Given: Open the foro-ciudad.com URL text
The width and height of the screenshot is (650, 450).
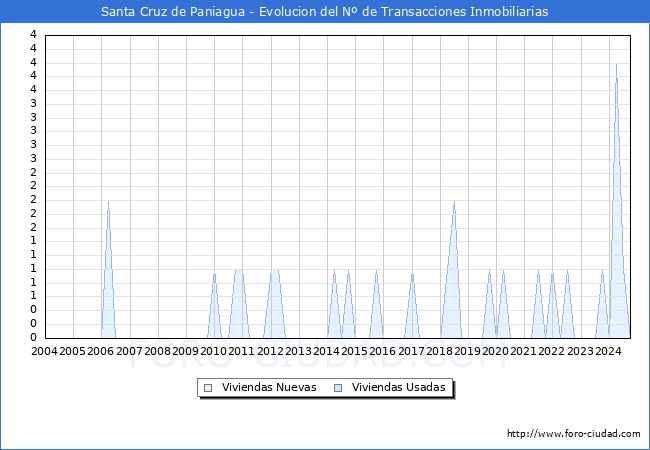Looking at the screenshot, I should pyautogui.click(x=574, y=434).
